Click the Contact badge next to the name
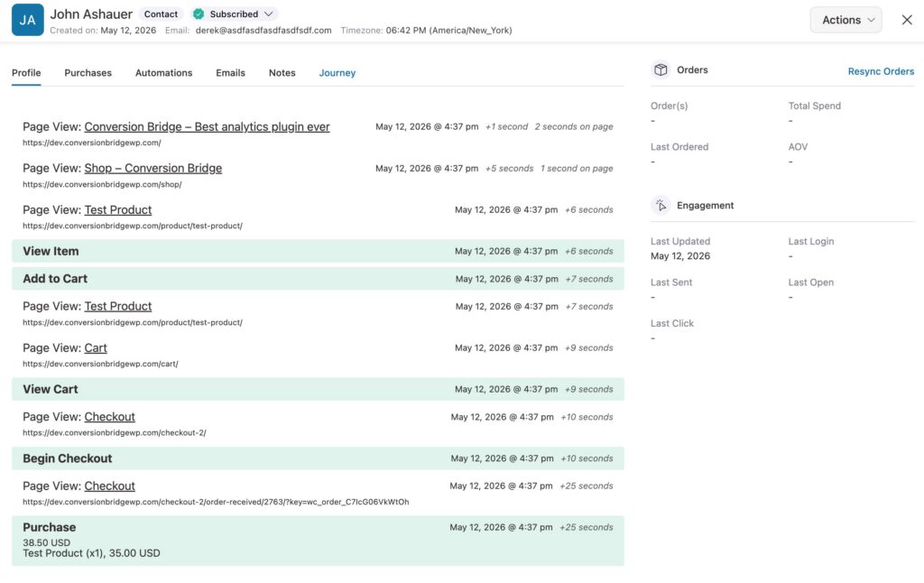The width and height of the screenshot is (924, 583). [x=161, y=14]
